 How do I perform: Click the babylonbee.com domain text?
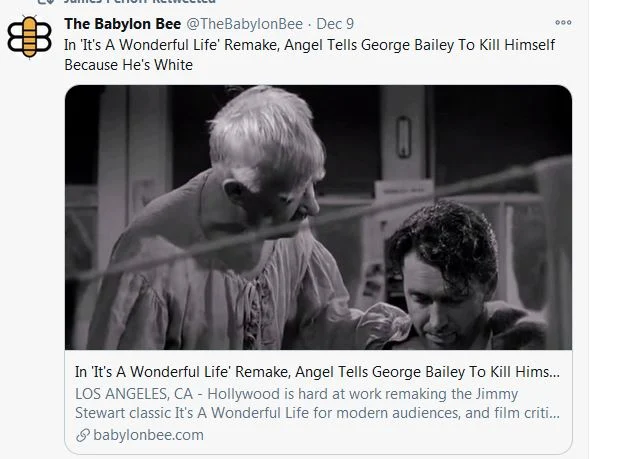[x=148, y=435]
